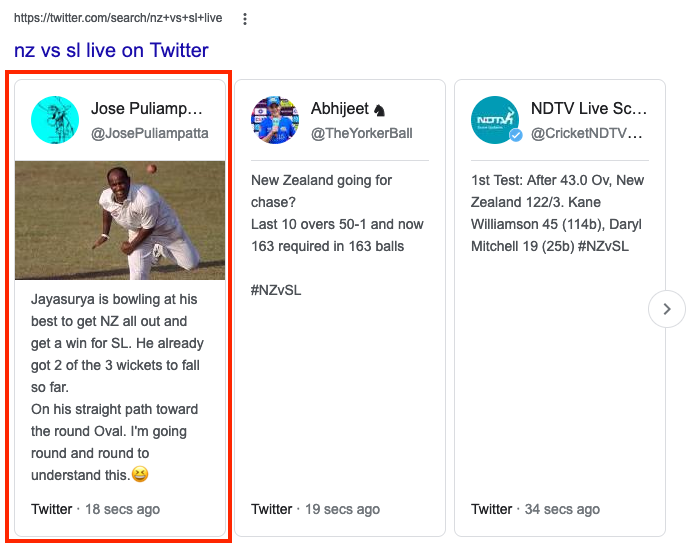Show next tweets with the carousel arrow
This screenshot has height=555, width=691.
[667, 309]
